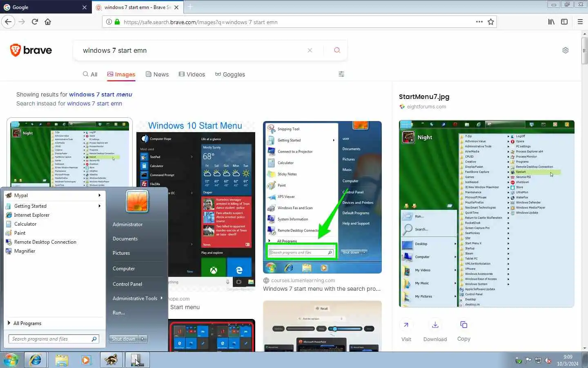Click the Mypal raccoon taskbar icon

click(111, 360)
